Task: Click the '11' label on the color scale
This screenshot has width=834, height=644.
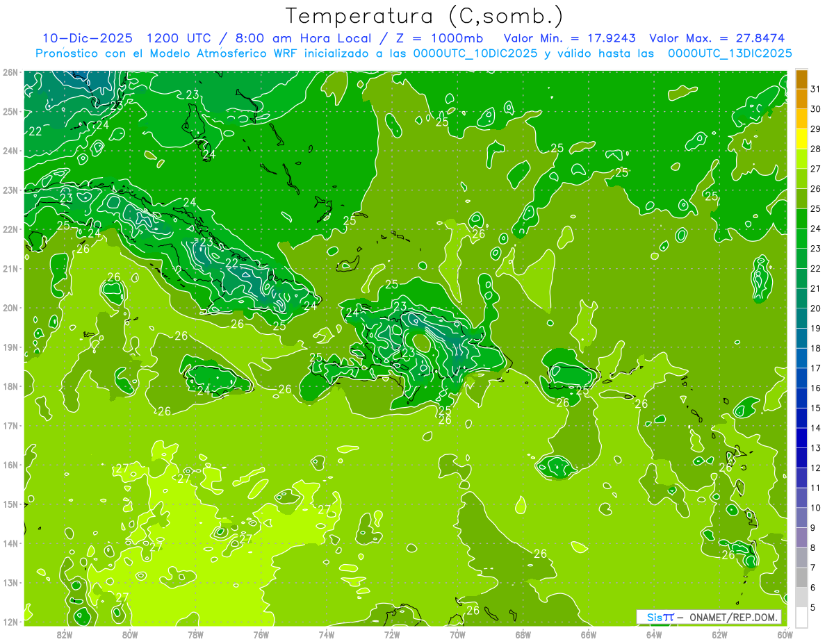Action: [816, 488]
